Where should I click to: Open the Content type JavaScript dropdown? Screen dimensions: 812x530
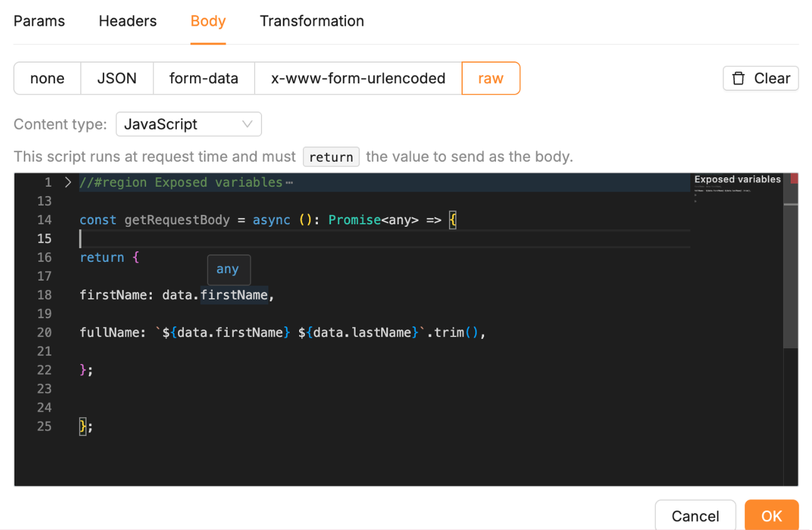click(189, 124)
